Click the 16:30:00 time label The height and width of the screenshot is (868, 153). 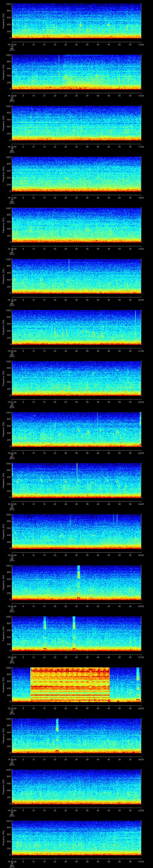tap(12, 861)
